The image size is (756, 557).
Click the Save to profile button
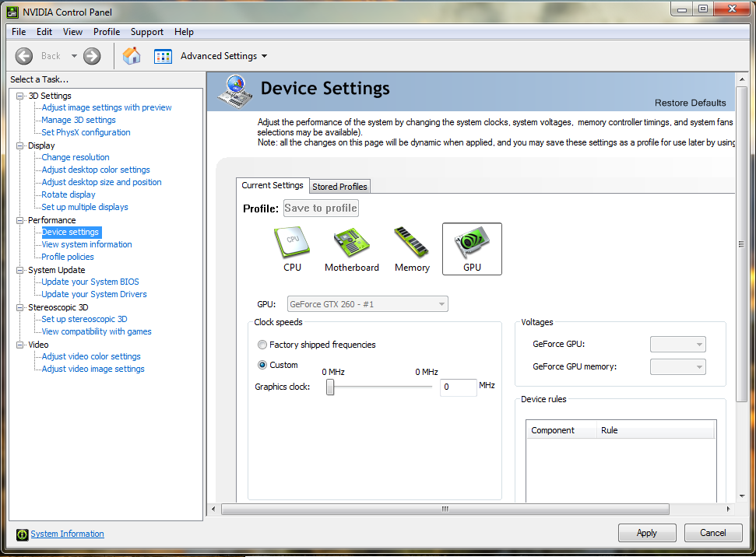(x=321, y=208)
